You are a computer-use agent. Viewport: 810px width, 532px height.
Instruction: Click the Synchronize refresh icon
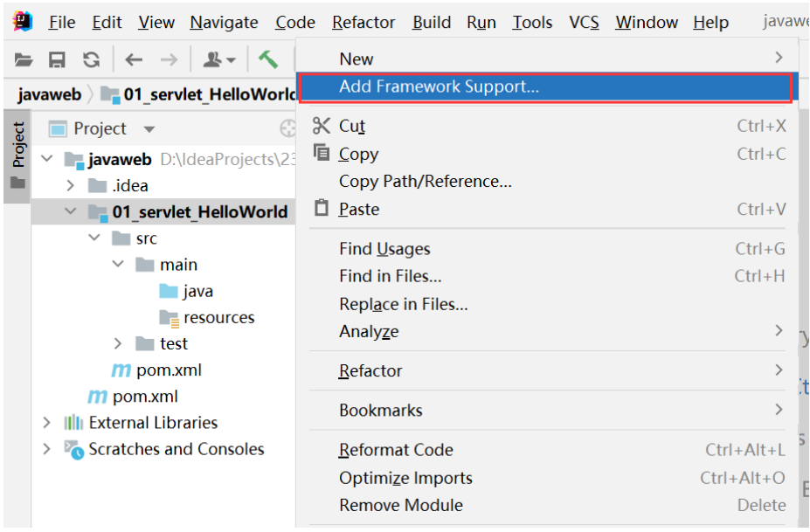tap(92, 60)
